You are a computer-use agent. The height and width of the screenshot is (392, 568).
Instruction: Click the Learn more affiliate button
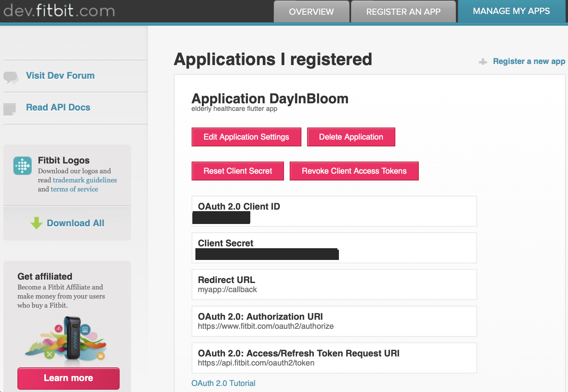(x=69, y=378)
